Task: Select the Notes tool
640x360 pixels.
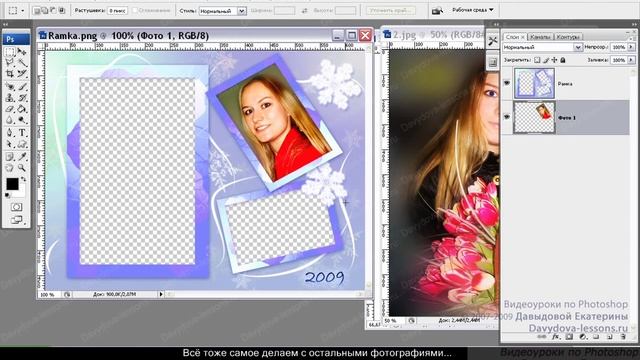Action: 10,157
